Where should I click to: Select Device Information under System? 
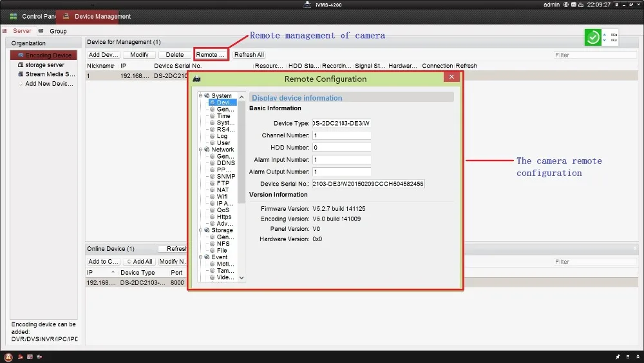(223, 103)
